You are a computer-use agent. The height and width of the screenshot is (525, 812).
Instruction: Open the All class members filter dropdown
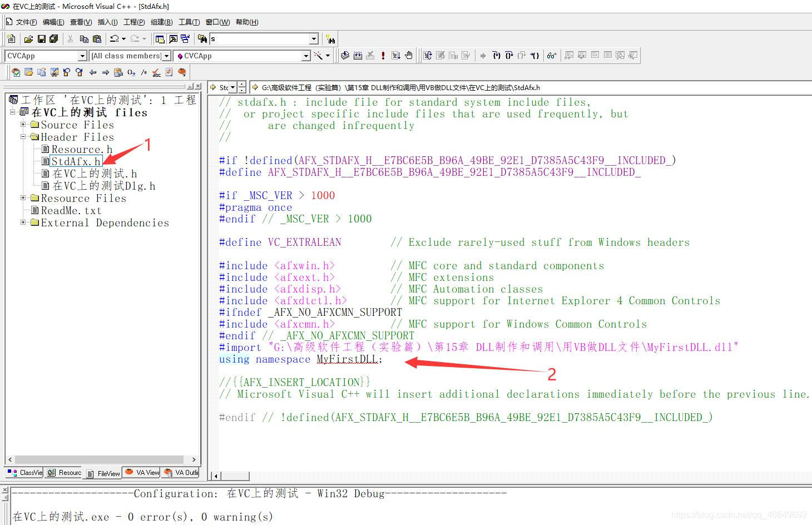[166, 56]
